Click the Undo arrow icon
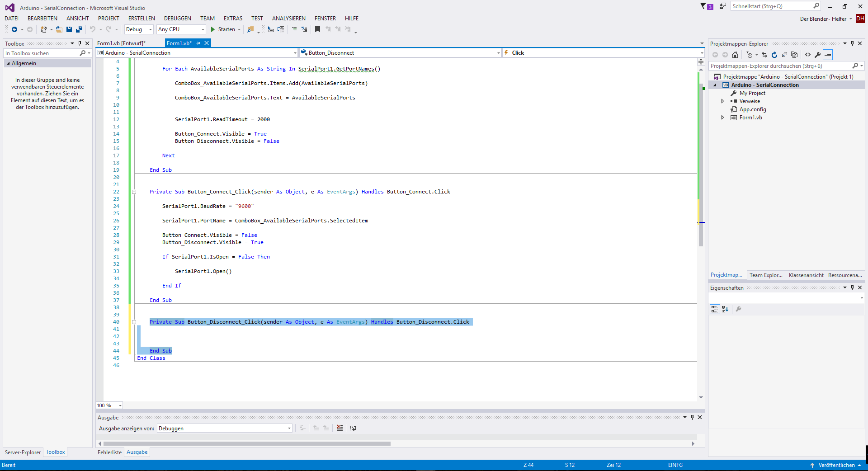Screen dimensions: 868x471 (92, 29)
